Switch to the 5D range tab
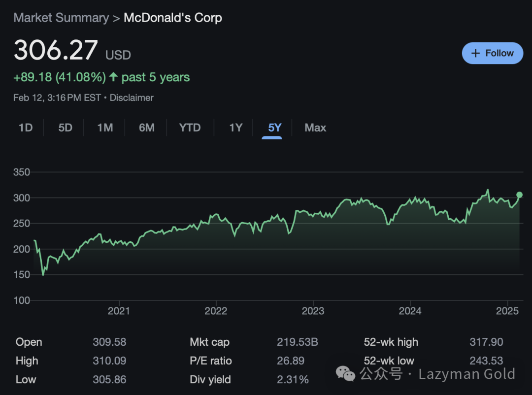The height and width of the screenshot is (395, 532). (66, 128)
